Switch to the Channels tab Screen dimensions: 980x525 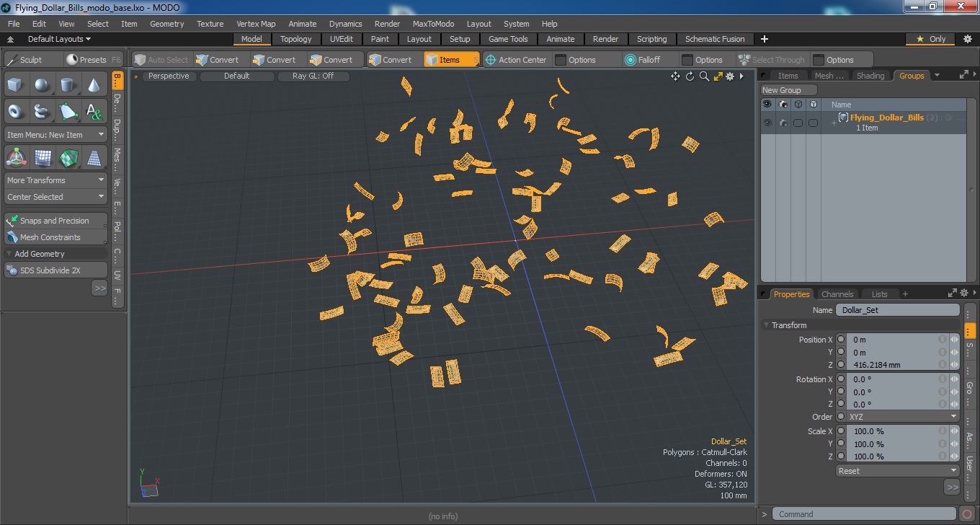pos(837,294)
